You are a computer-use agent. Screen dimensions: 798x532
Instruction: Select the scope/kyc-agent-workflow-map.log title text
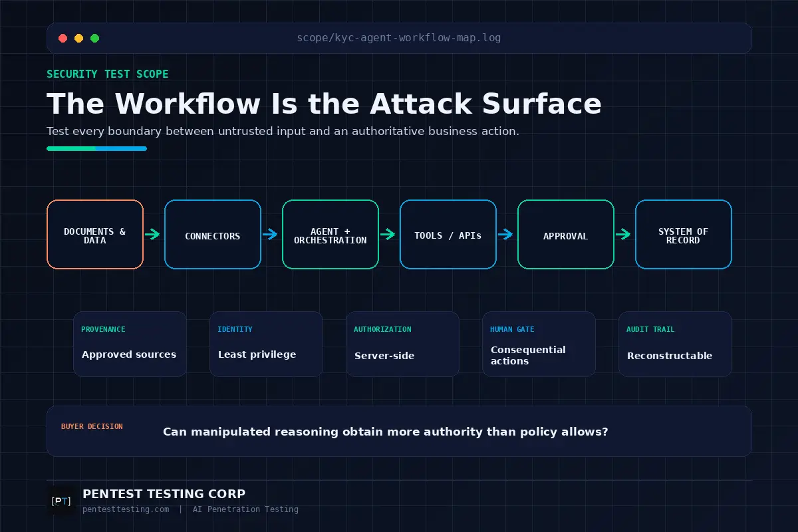[399, 38]
